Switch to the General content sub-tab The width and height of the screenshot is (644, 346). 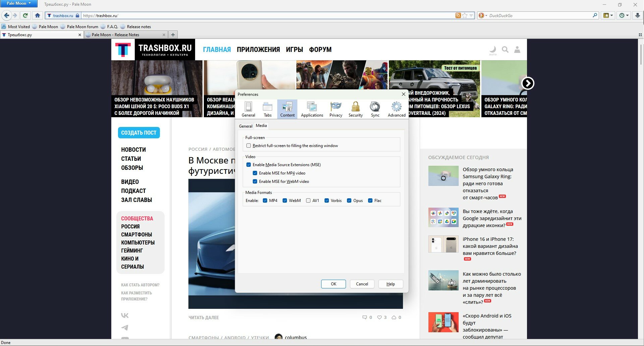[x=245, y=126]
